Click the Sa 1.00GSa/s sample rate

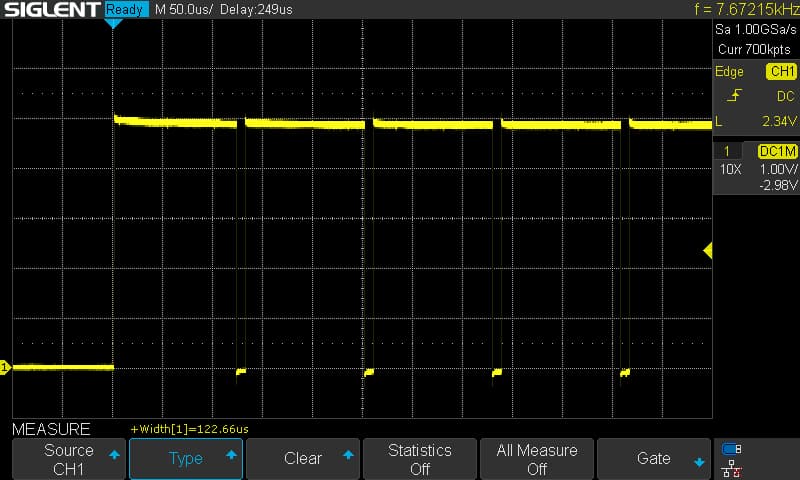756,30
